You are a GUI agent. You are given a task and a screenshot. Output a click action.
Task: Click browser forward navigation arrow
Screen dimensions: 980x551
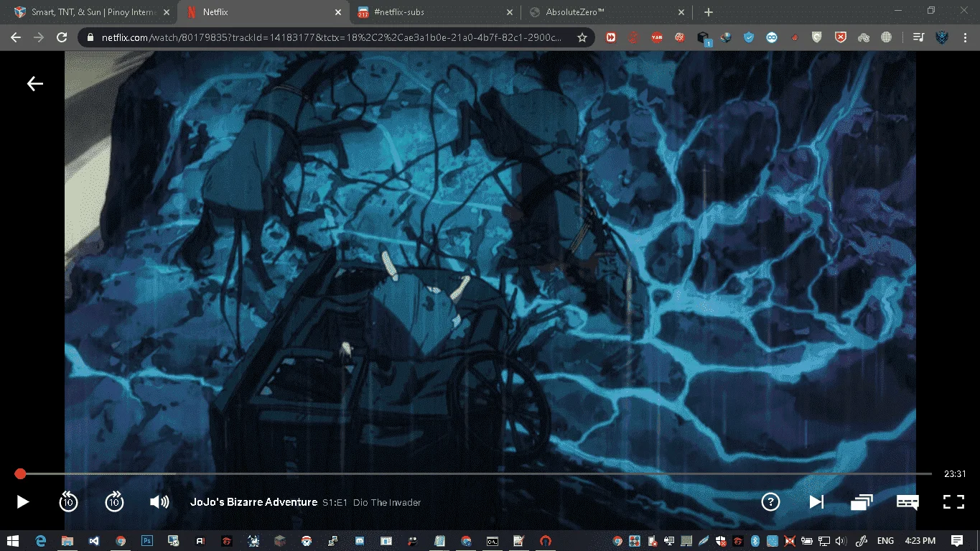(x=39, y=37)
